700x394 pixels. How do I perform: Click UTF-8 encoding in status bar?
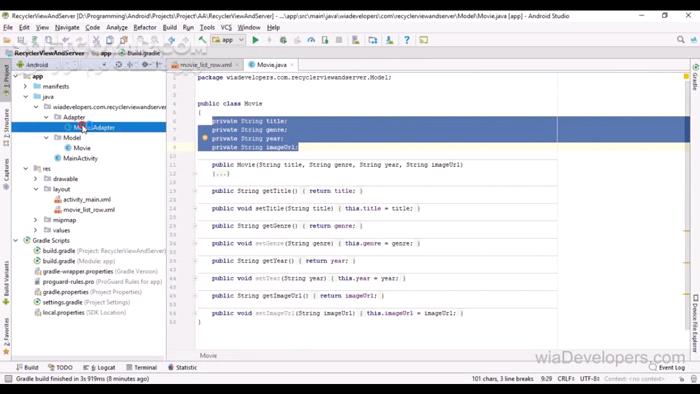pyautogui.click(x=589, y=379)
